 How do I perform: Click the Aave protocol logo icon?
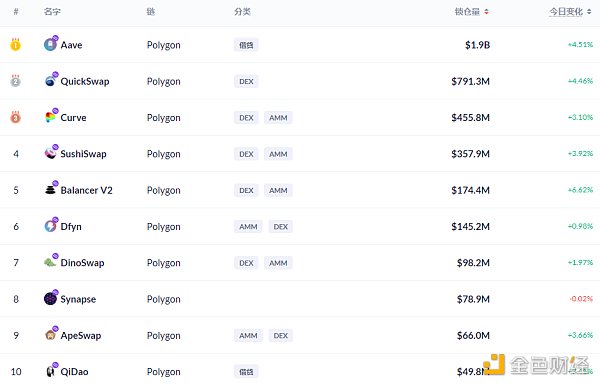coord(50,44)
